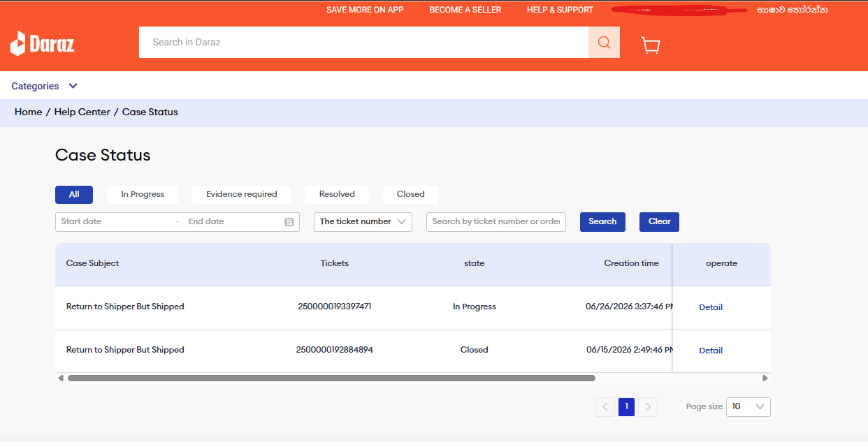Click the calendar icon in date range

(289, 221)
